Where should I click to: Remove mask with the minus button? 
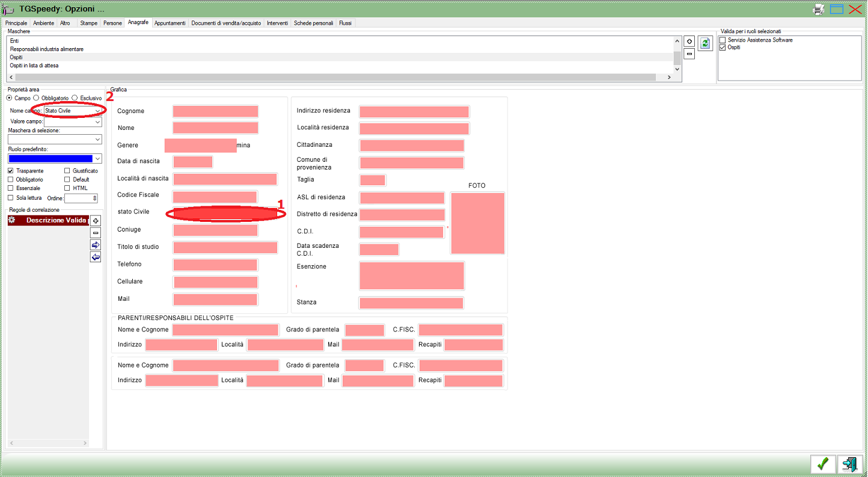tap(689, 54)
